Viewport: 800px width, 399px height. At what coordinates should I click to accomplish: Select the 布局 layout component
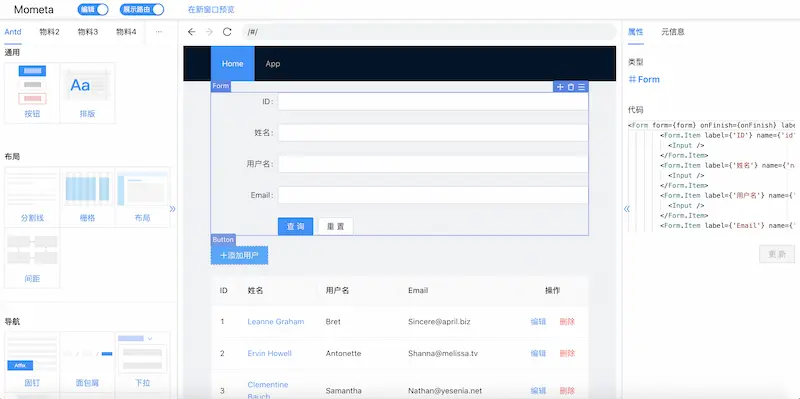(143, 197)
